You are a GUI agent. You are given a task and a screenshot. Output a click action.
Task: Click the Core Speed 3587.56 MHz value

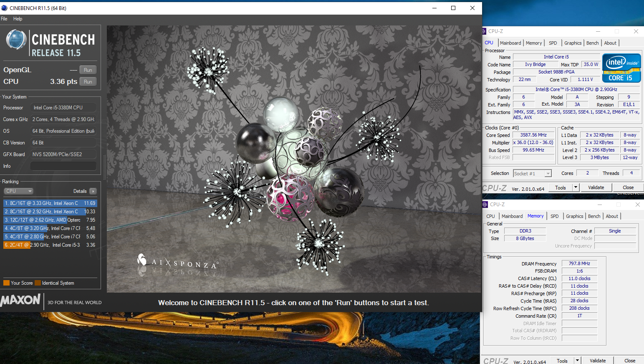(533, 135)
